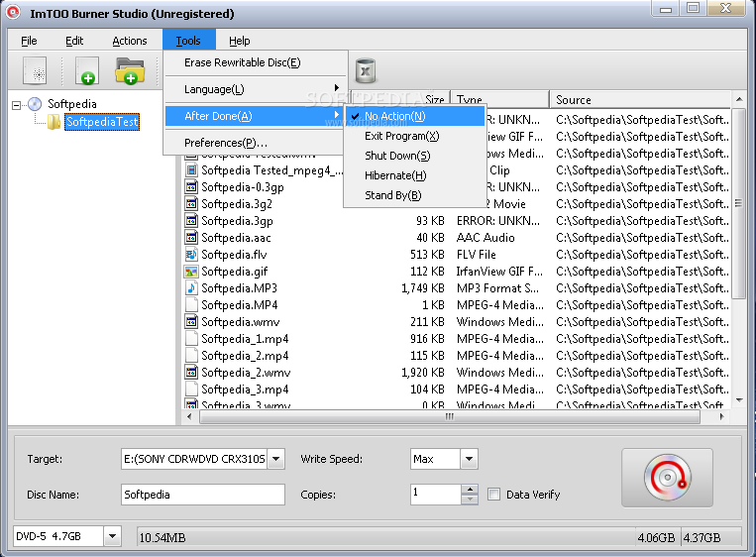Viewport: 756px width, 557px height.
Task: Open the Write Speed dropdown
Action: [469, 459]
